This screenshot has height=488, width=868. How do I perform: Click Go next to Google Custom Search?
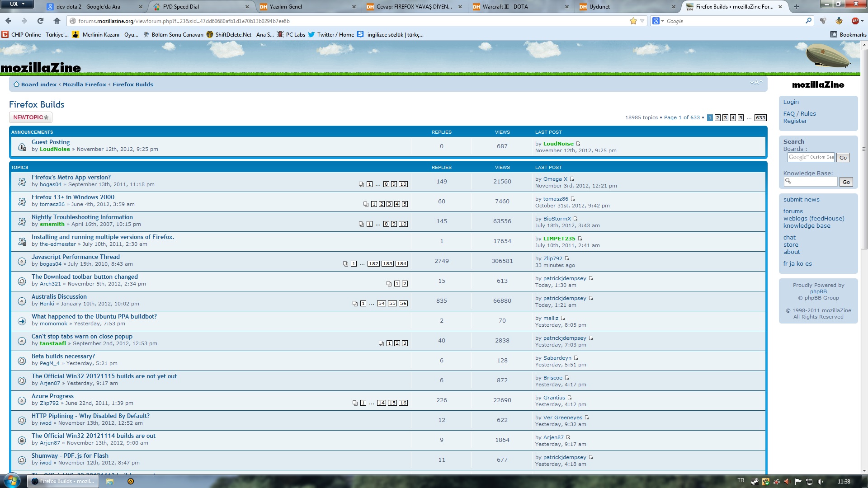pyautogui.click(x=843, y=158)
